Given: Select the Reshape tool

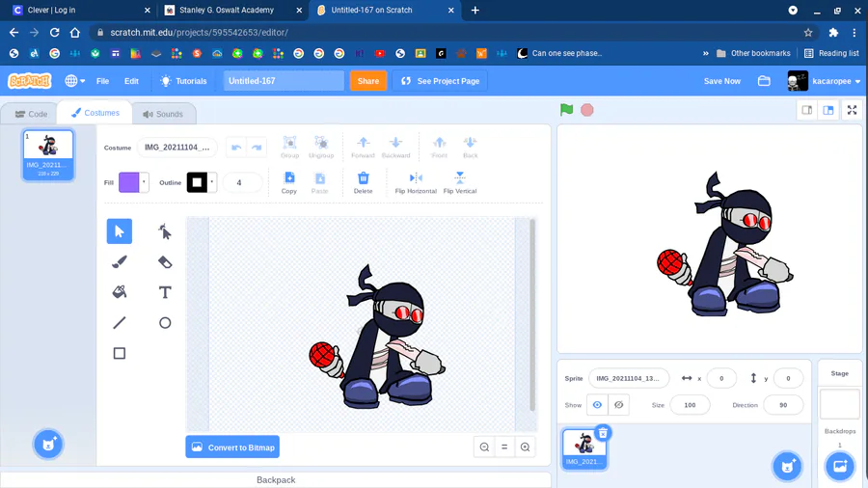Looking at the screenshot, I should [x=164, y=231].
